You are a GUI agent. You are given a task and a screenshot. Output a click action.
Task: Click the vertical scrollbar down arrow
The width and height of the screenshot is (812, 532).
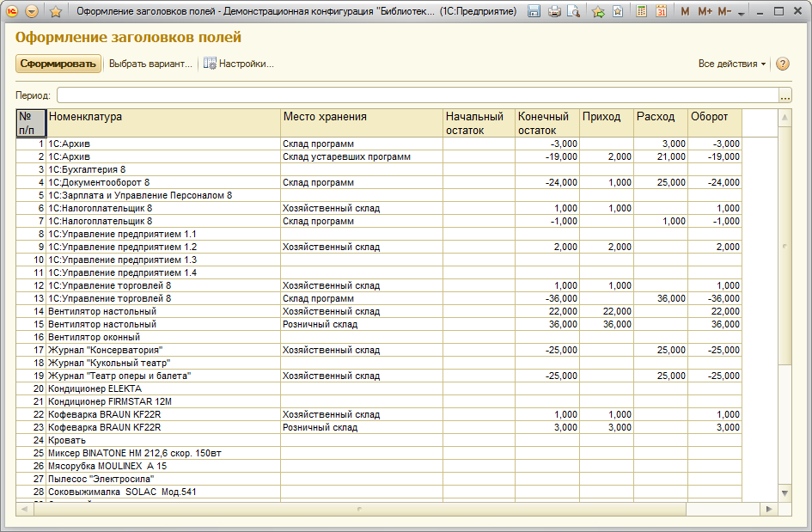coord(785,493)
